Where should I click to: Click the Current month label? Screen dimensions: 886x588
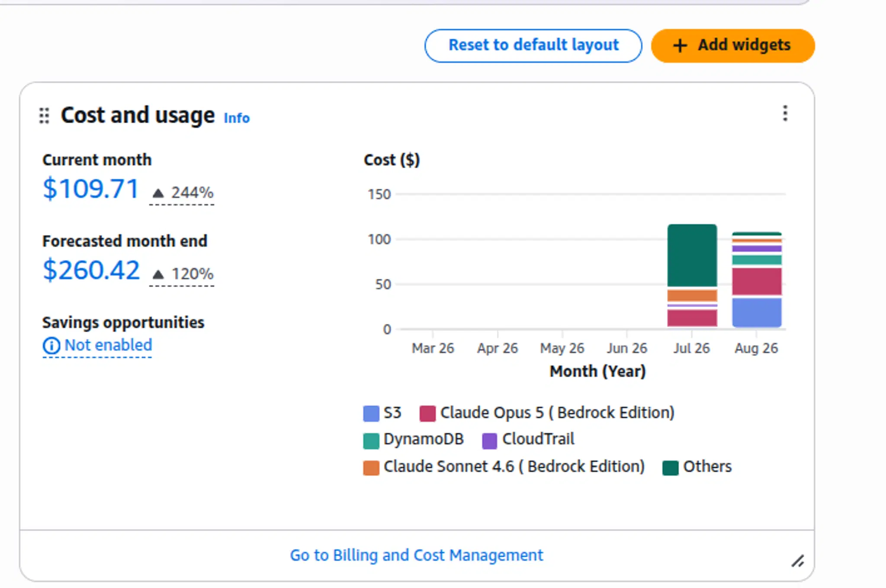coord(97,160)
